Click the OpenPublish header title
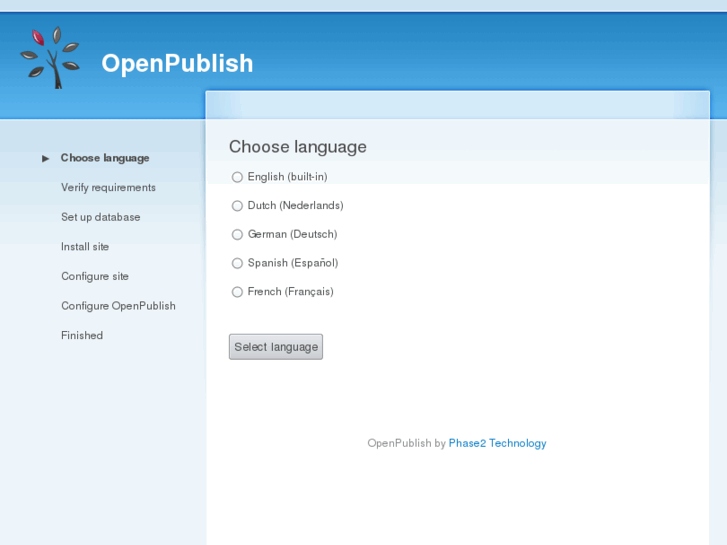The image size is (727, 545). (177, 63)
